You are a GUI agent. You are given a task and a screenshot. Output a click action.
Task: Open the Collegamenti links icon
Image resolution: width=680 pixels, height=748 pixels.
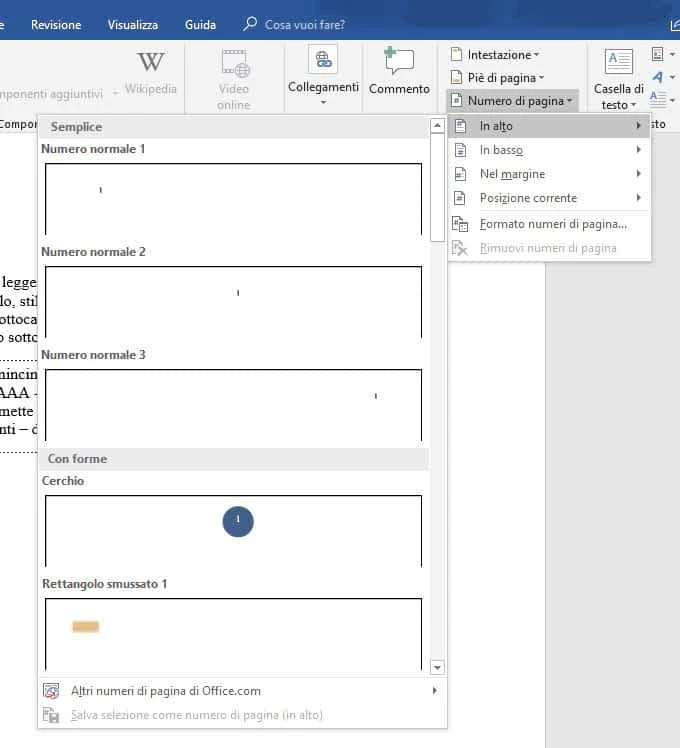323,60
